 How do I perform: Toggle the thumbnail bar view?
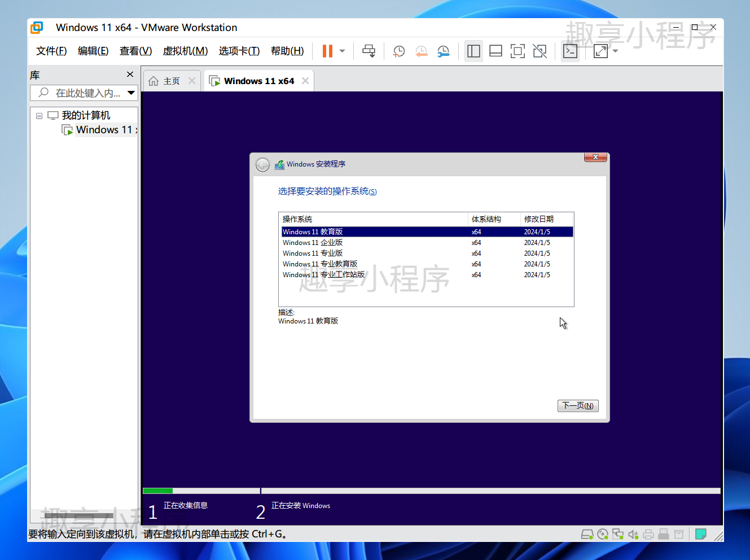495,51
